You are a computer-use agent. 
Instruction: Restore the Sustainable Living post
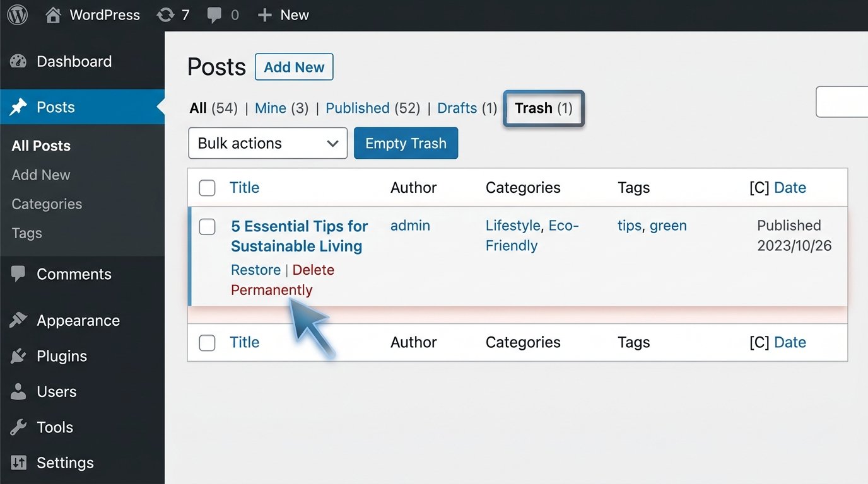point(255,270)
